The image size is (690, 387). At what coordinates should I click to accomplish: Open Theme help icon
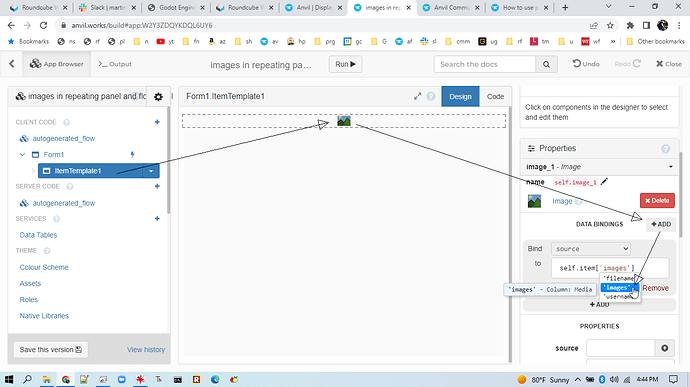click(x=47, y=251)
